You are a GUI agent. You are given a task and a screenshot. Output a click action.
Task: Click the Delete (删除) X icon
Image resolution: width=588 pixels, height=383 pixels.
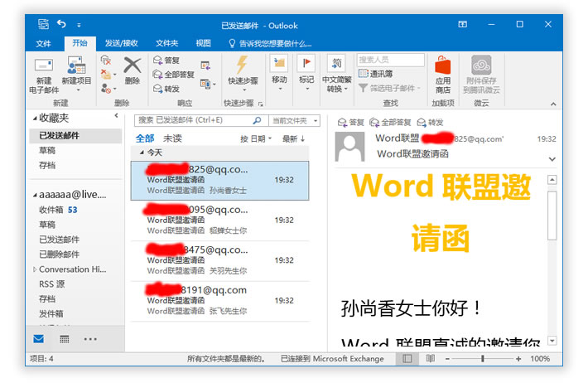click(133, 65)
